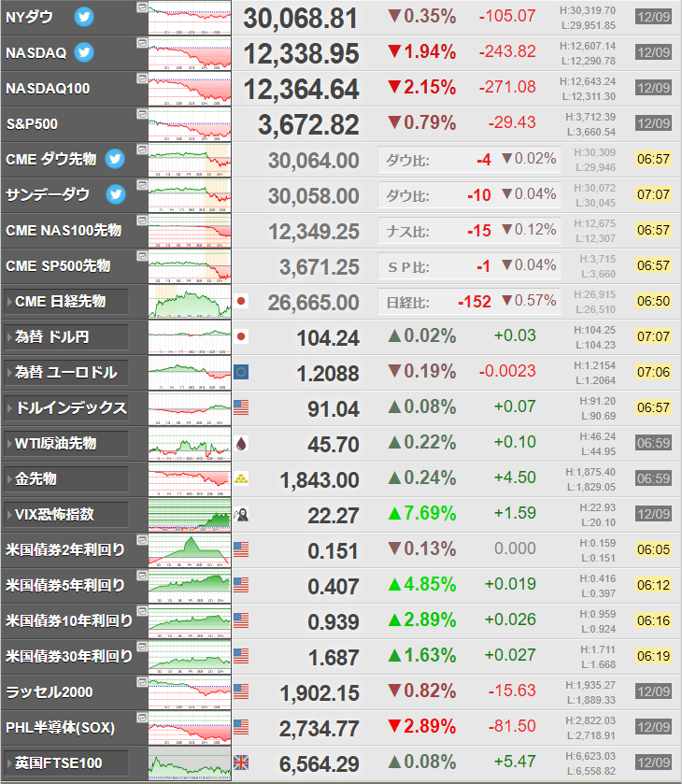The height and width of the screenshot is (784, 682).
Task: Click the US flag in ドルインデックス row
Action: coord(241,407)
